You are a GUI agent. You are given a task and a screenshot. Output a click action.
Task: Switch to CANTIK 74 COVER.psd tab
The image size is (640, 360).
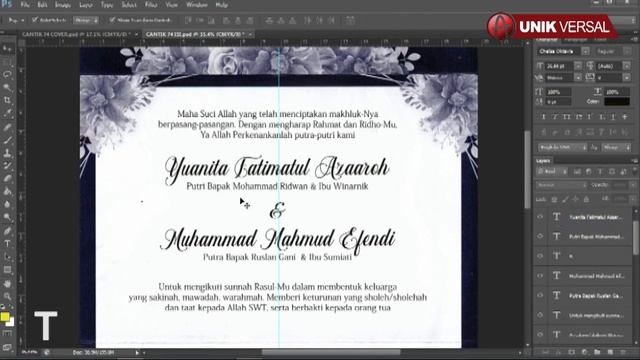point(76,34)
